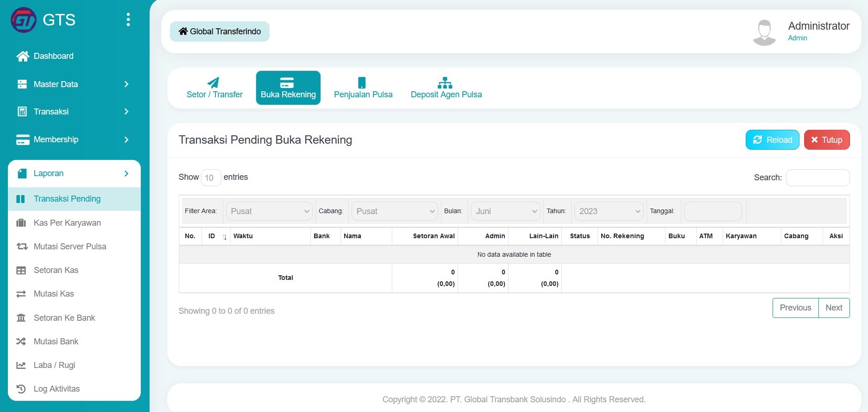Click the Mutasi Server Pulsa retweet icon
Image resolution: width=868 pixels, height=412 pixels.
pos(22,247)
